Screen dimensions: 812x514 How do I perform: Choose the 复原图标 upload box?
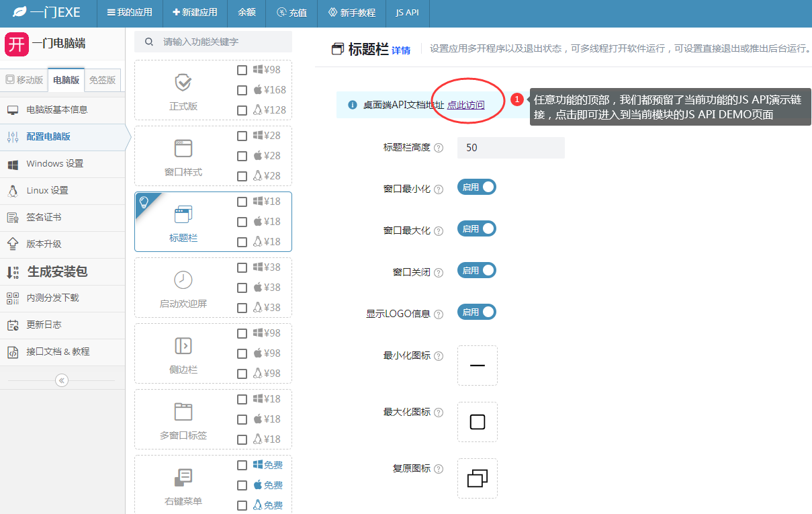(x=478, y=478)
